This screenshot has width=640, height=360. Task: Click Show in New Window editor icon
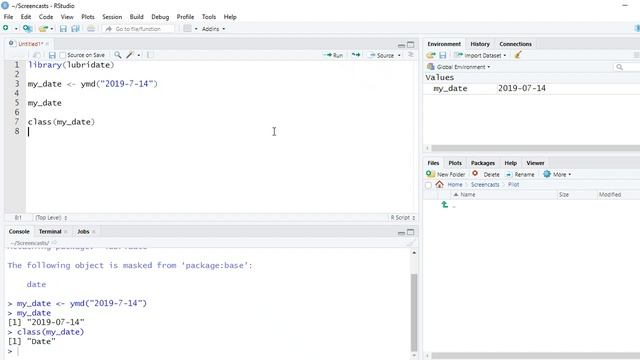(x=37, y=55)
